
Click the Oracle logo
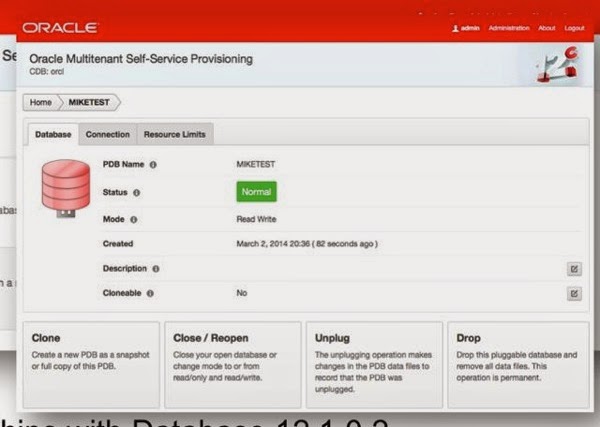pyautogui.click(x=60, y=28)
